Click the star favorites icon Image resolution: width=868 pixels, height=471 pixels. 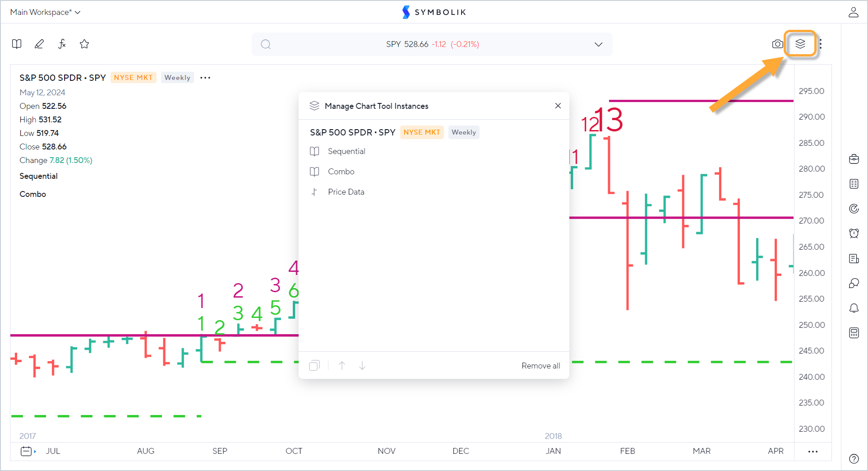point(84,44)
